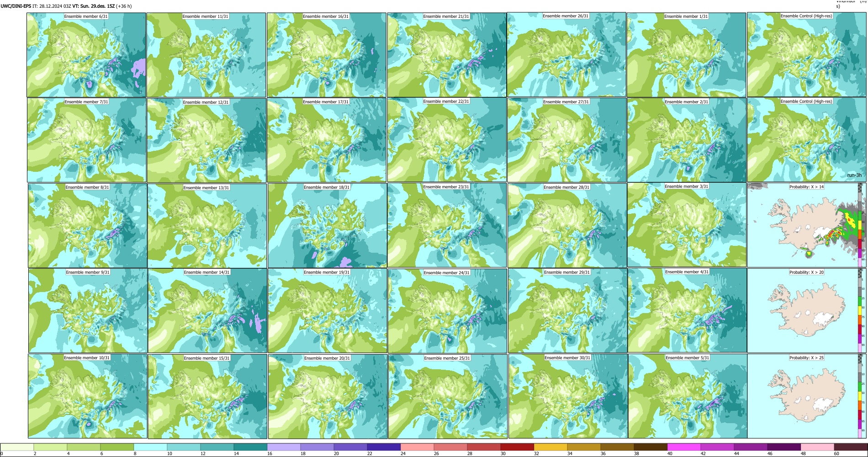Select the Ensemble member 9/31 map

click(x=88, y=310)
